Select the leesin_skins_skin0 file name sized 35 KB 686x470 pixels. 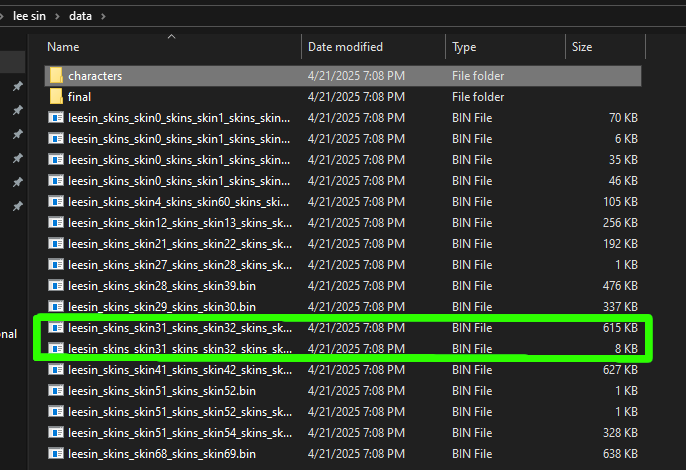coord(179,160)
